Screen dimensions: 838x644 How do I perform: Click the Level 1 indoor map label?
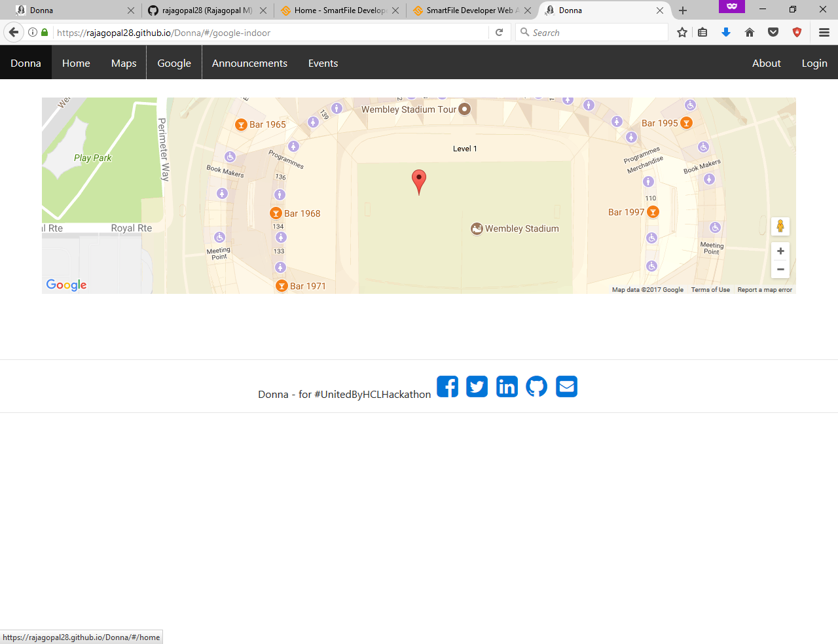click(465, 149)
